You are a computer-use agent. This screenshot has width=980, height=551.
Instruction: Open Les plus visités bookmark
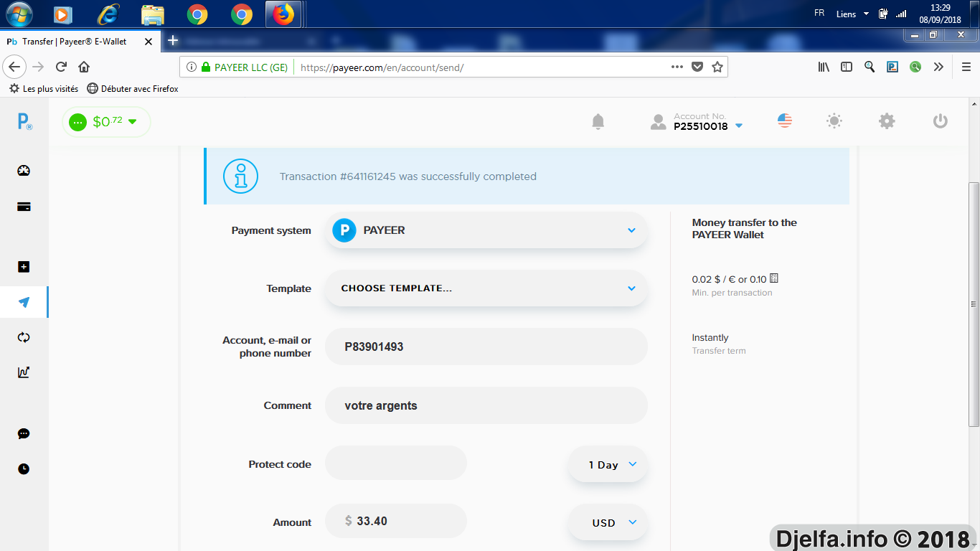pyautogui.click(x=44, y=89)
